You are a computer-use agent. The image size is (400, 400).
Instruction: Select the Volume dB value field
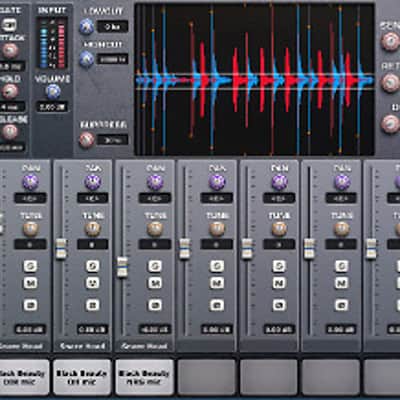coord(53,107)
